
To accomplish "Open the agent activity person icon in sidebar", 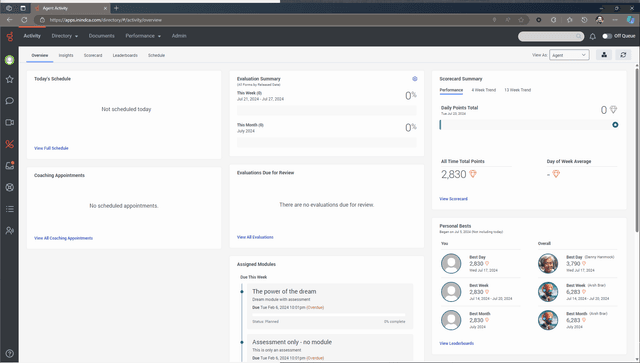I will click(9, 231).
